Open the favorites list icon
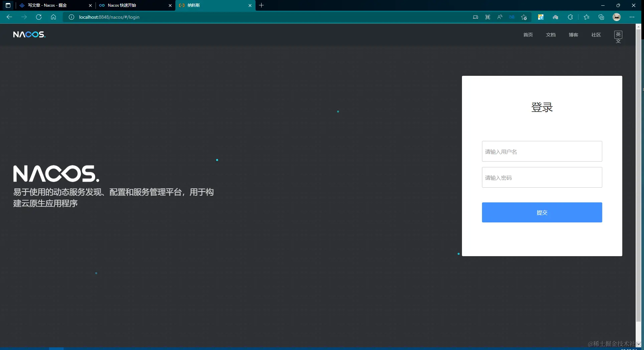644x350 pixels. point(587,17)
